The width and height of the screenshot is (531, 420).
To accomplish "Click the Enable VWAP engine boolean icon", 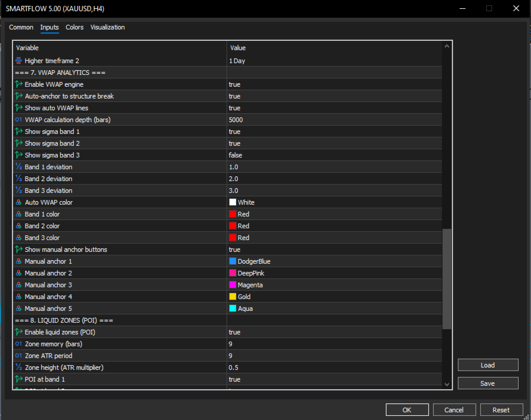I will 19,84.
